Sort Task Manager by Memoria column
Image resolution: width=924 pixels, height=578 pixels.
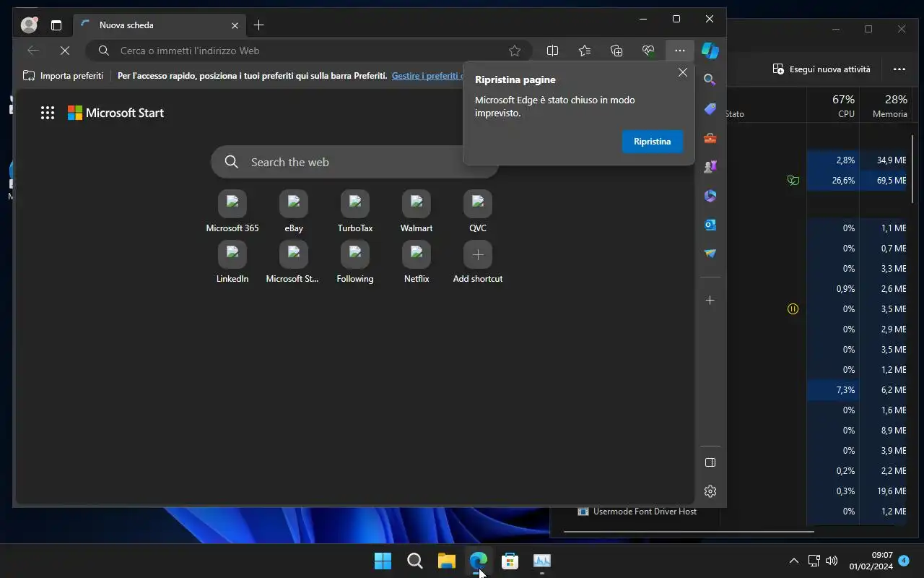(886, 106)
